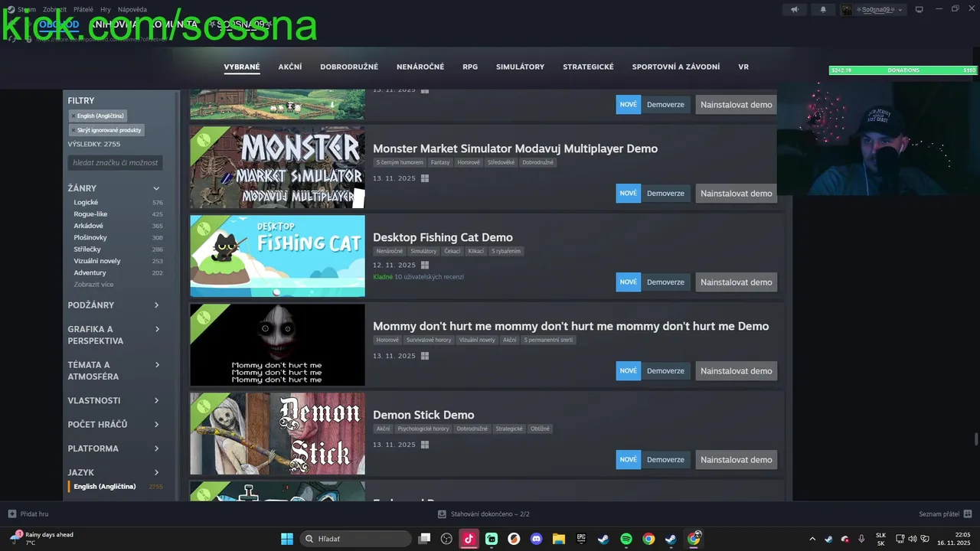Click the Steam icon in the system tray

pos(828,539)
